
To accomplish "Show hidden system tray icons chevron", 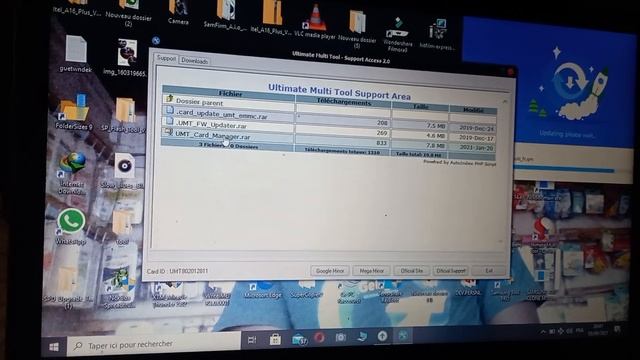I will click(x=543, y=332).
